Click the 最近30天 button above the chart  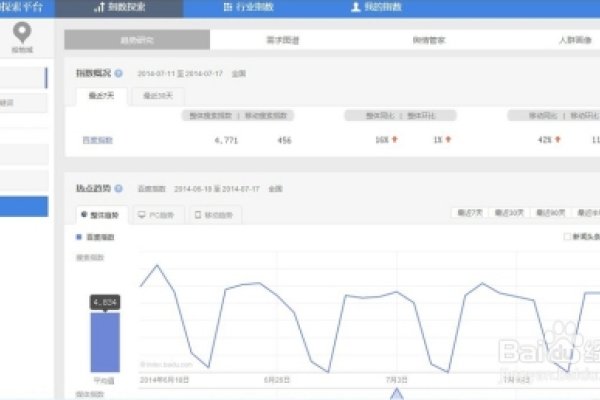[x=509, y=213]
